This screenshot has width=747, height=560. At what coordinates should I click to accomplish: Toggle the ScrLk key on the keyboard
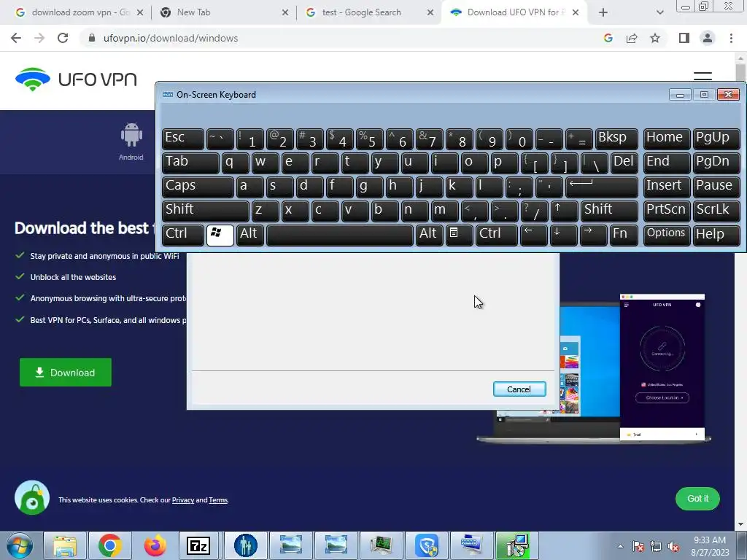pos(716,211)
